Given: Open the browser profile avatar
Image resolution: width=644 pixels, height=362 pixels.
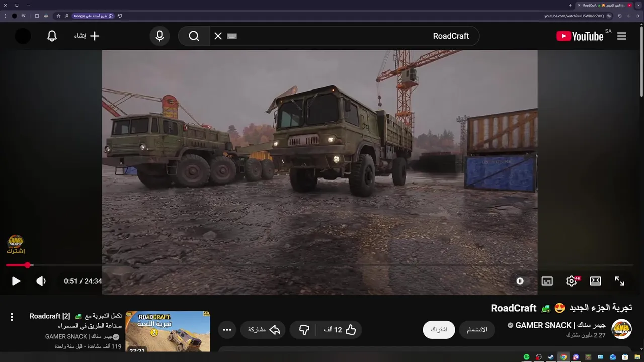Looking at the screenshot, I should point(14,16).
